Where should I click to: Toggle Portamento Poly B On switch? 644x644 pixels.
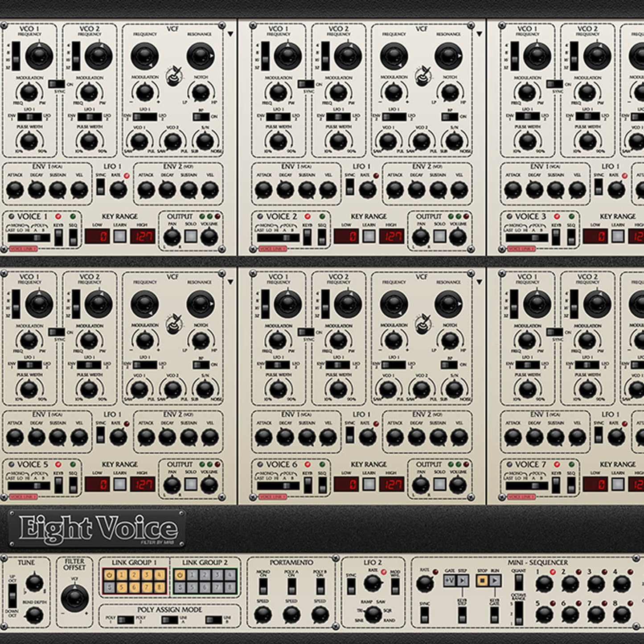[x=320, y=587]
